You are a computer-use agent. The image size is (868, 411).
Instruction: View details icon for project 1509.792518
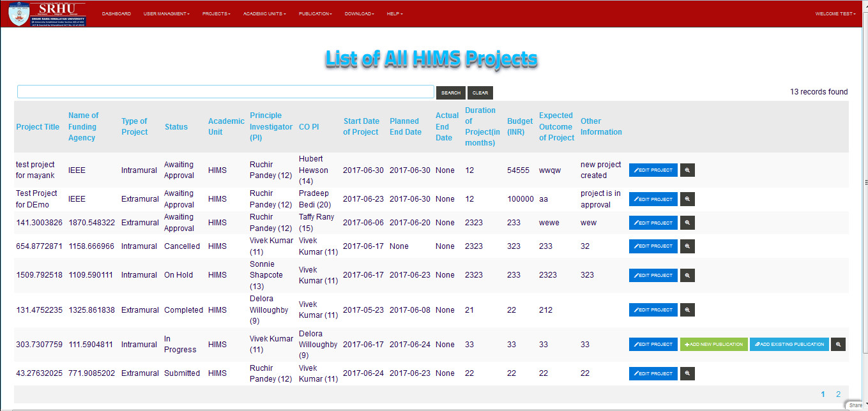pos(687,275)
